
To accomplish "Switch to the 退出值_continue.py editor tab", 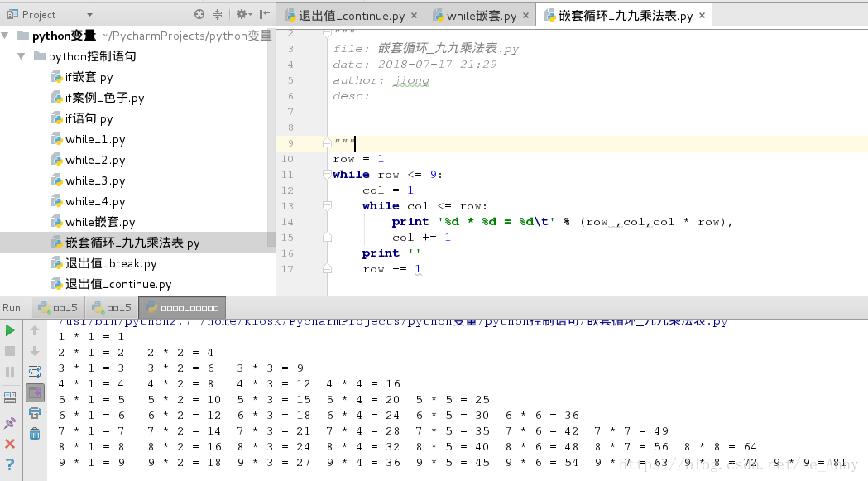I will coord(351,16).
